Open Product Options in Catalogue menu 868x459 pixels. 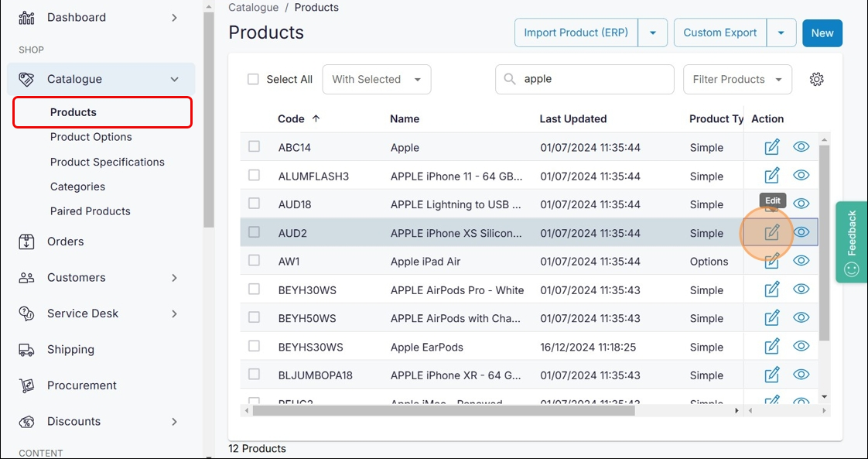click(91, 137)
